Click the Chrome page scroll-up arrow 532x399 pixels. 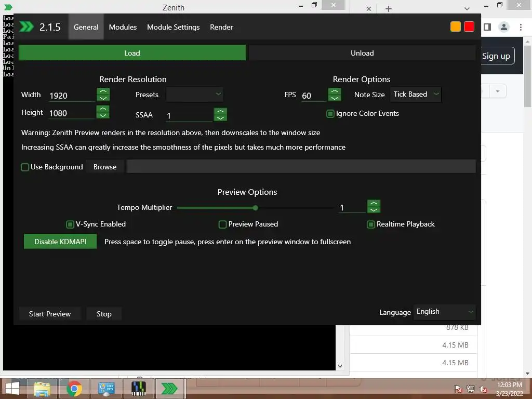click(527, 41)
